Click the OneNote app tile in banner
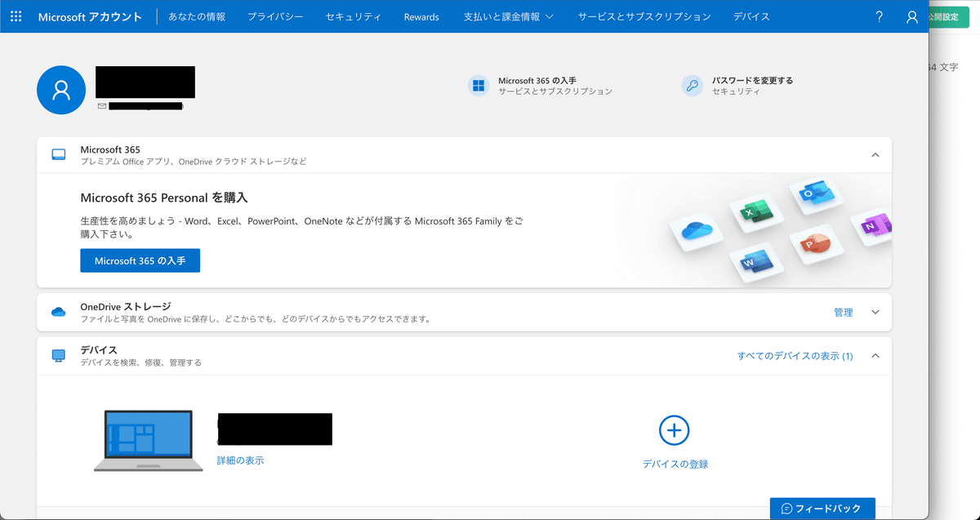This screenshot has height=520, width=980. point(871,228)
